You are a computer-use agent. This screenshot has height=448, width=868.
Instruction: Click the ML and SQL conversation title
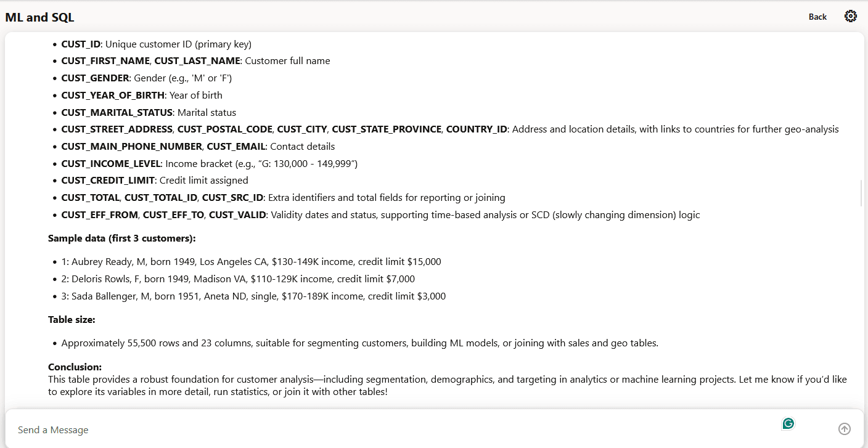[x=39, y=17]
